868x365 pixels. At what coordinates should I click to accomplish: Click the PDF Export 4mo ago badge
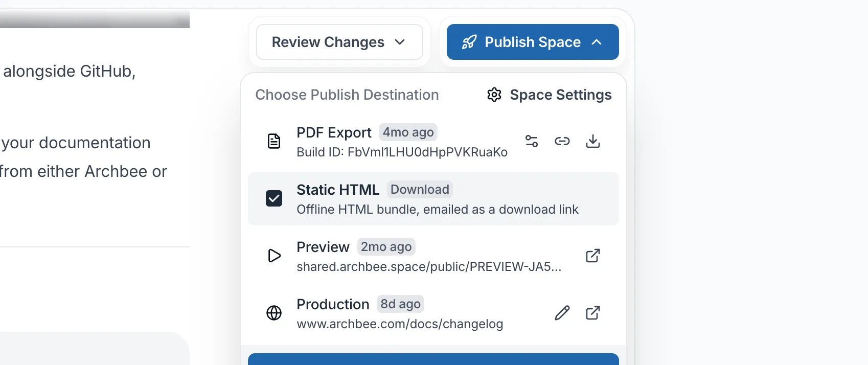[x=408, y=132]
